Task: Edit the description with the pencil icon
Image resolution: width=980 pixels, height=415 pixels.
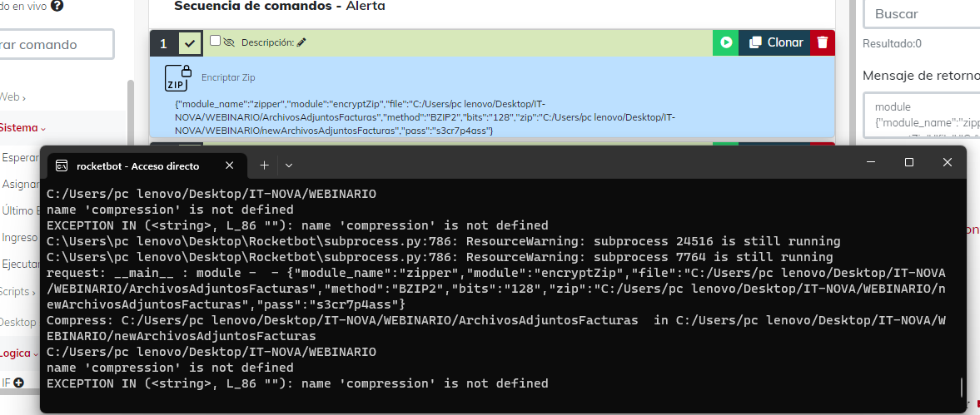Action: [x=301, y=42]
